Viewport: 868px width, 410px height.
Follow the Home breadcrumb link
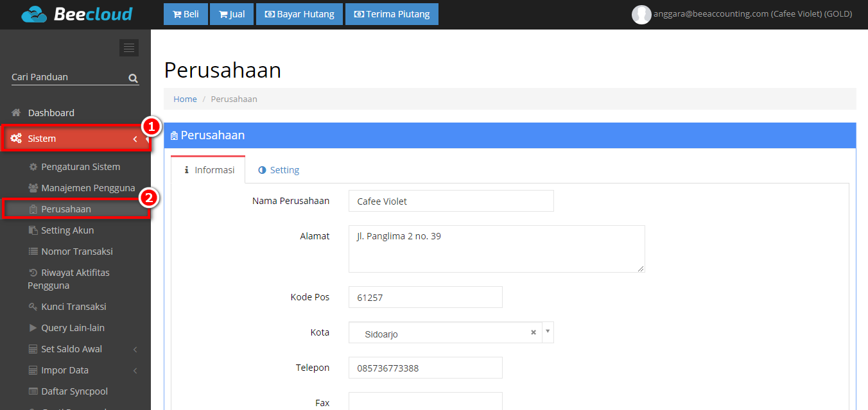[x=185, y=99]
